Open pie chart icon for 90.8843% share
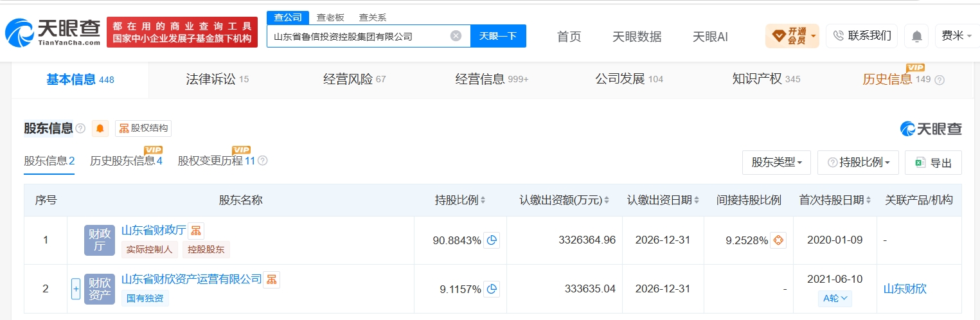Screen dimensions: 980x320 point(492,241)
